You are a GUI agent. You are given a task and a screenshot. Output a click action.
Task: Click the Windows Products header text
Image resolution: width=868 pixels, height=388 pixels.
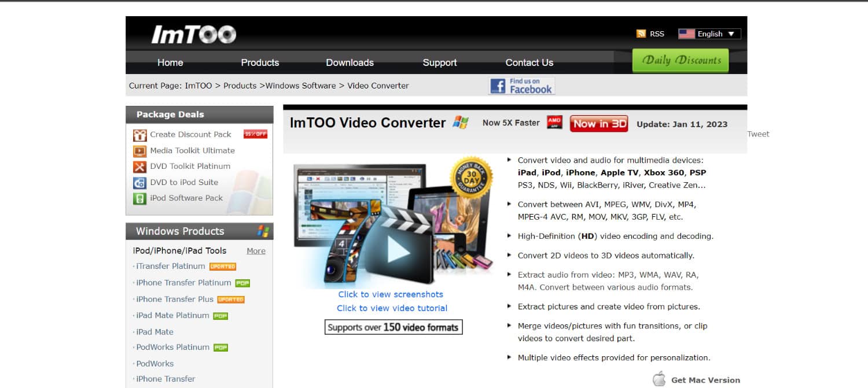(x=180, y=231)
